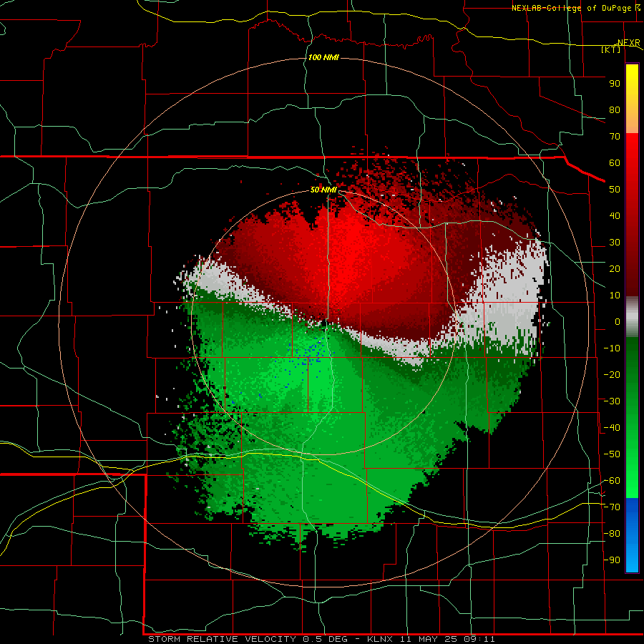Click the 60 value on the velocity scale
Viewport: 644px width, 644px height.
click(x=615, y=163)
